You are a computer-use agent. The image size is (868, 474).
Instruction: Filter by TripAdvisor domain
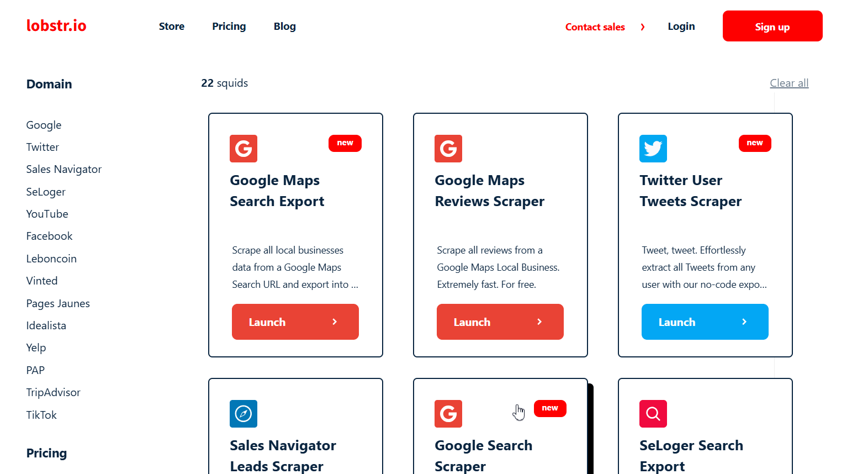[x=54, y=393]
